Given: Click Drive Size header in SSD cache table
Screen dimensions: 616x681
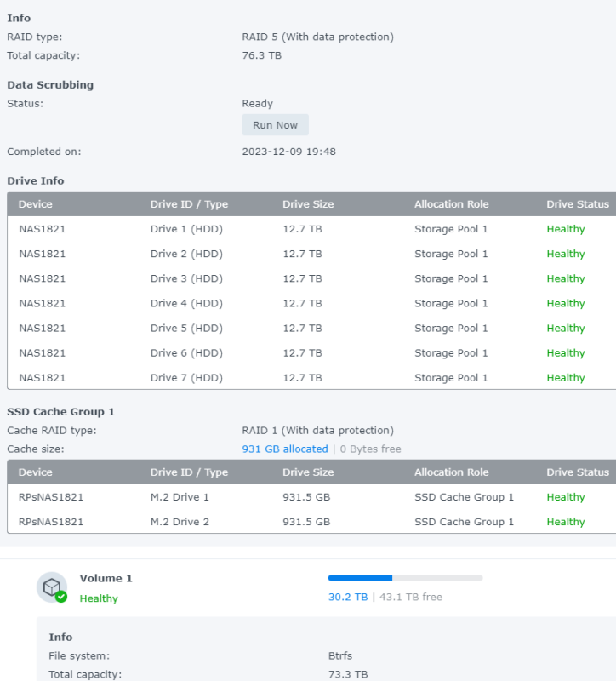Looking at the screenshot, I should click(x=308, y=472).
